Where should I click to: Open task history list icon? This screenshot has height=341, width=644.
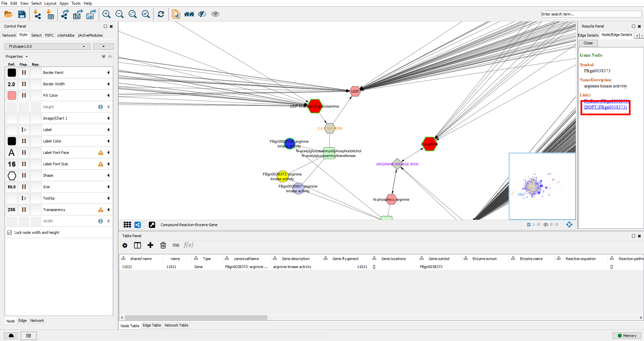(x=29, y=336)
